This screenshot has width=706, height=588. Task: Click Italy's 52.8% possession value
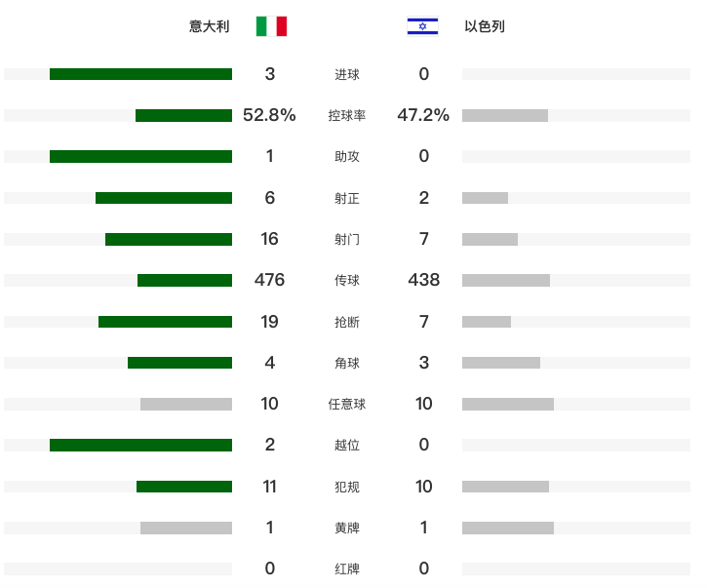click(269, 115)
